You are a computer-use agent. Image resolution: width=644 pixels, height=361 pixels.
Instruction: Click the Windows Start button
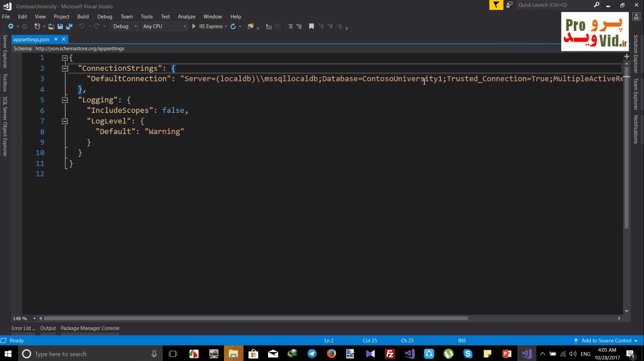pos(8,354)
